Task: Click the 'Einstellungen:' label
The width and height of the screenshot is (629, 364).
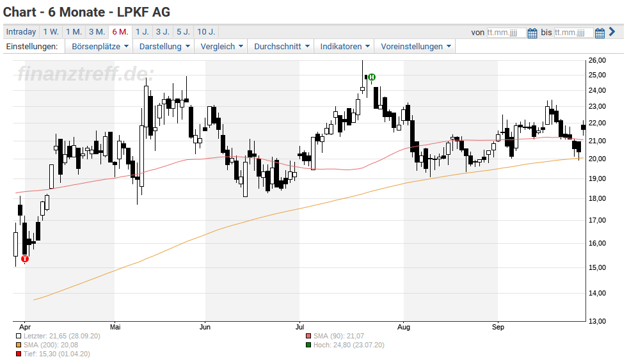Action: coord(32,47)
